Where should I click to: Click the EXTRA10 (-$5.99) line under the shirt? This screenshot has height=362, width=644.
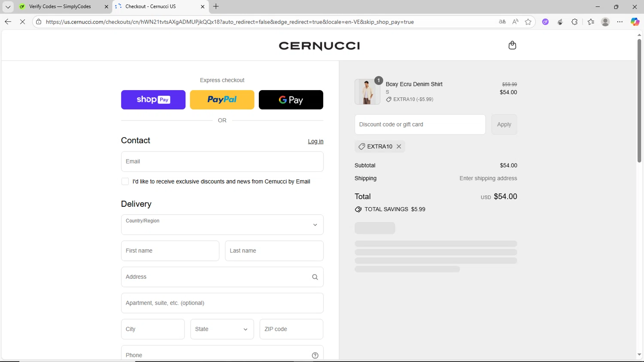click(x=410, y=99)
